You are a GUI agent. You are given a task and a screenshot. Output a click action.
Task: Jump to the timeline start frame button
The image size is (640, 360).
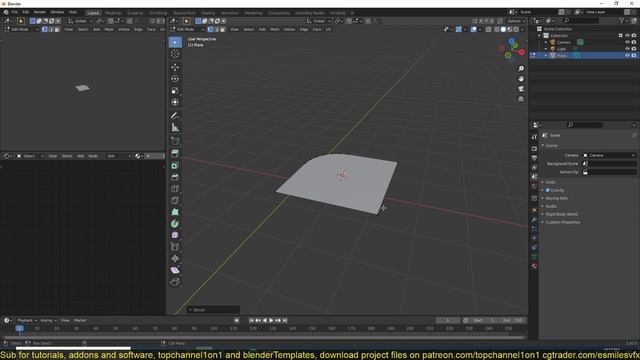(x=251, y=320)
